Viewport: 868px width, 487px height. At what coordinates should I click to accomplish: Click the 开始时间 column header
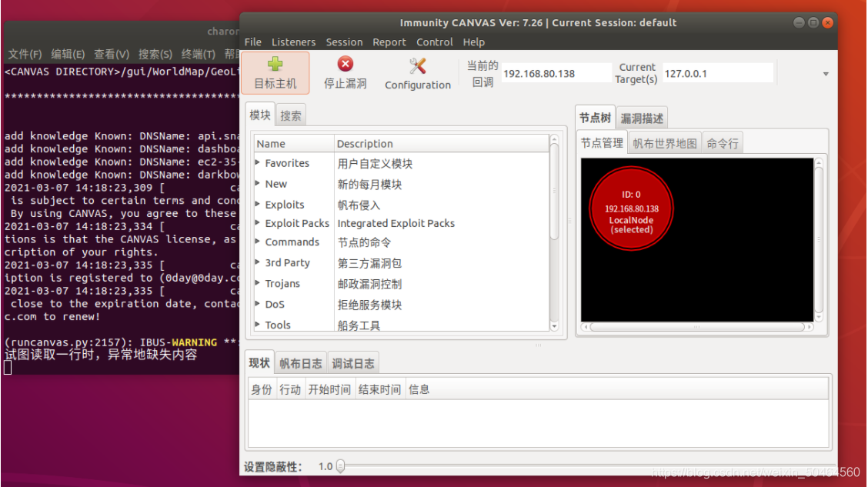point(329,389)
